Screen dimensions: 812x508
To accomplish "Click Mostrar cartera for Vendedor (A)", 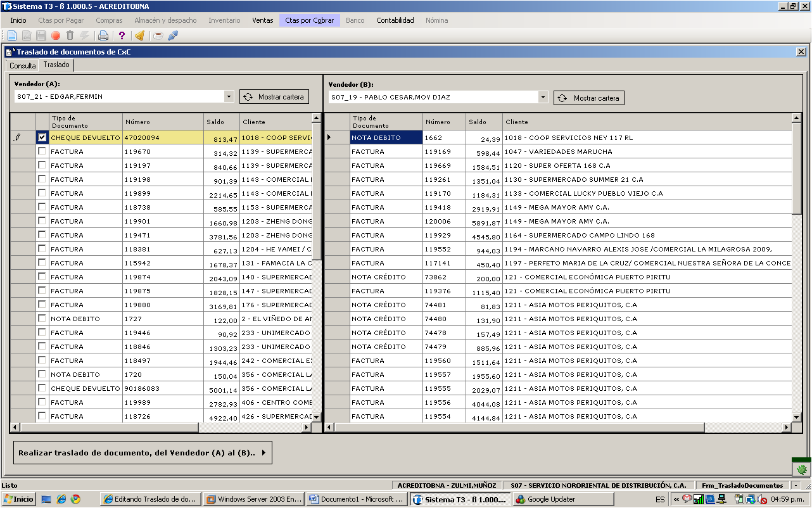I will pyautogui.click(x=274, y=97).
